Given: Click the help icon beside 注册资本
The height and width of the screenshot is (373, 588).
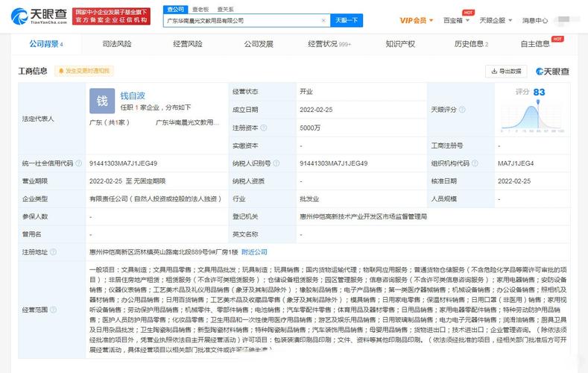Looking at the screenshot, I should pyautogui.click(x=264, y=128).
